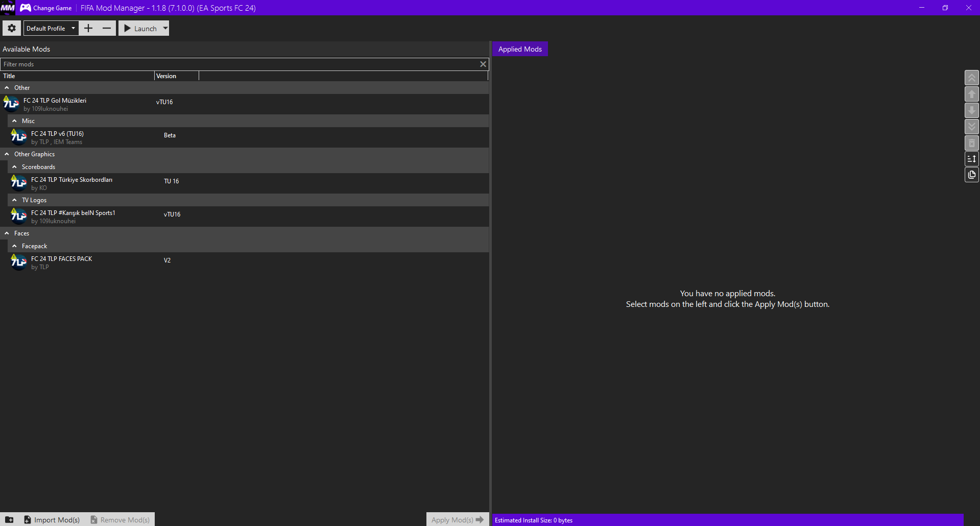This screenshot has height=526, width=980.
Task: Click Import Mod(s) button
Action: point(52,520)
